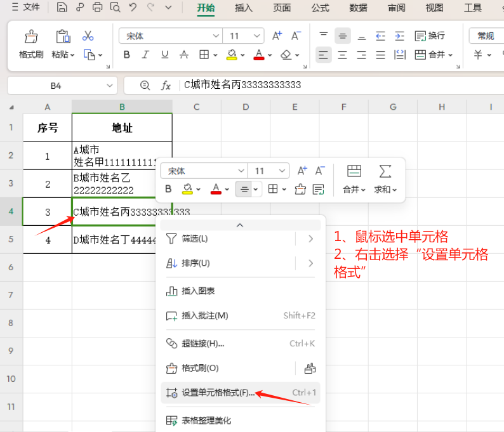Click the Copy icon in ribbon

point(89,55)
